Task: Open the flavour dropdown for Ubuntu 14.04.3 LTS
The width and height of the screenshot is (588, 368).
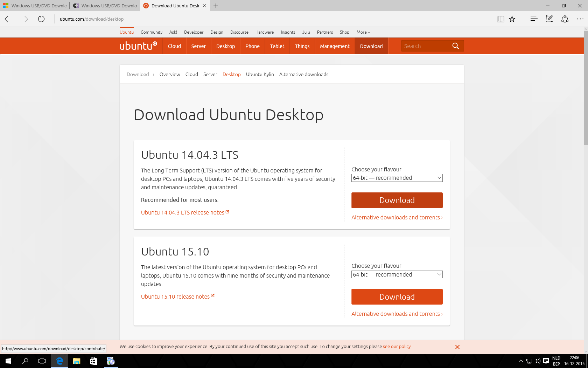Action: point(397,178)
